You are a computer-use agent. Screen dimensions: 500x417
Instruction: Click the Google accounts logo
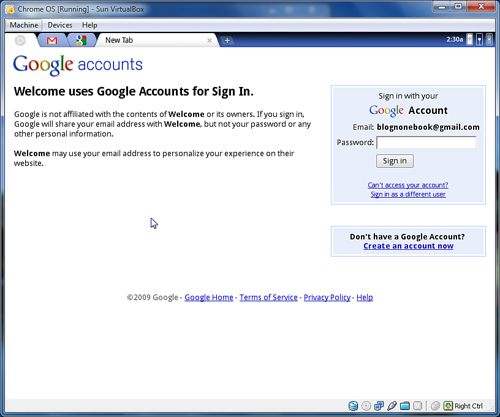[x=78, y=65]
